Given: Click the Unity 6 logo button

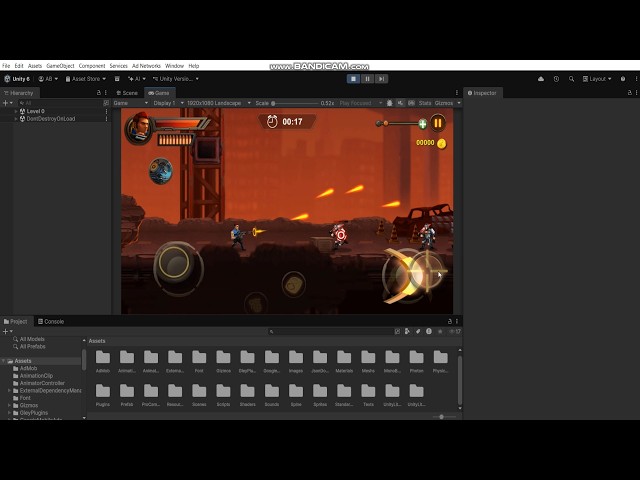Looking at the screenshot, I should click(17, 79).
